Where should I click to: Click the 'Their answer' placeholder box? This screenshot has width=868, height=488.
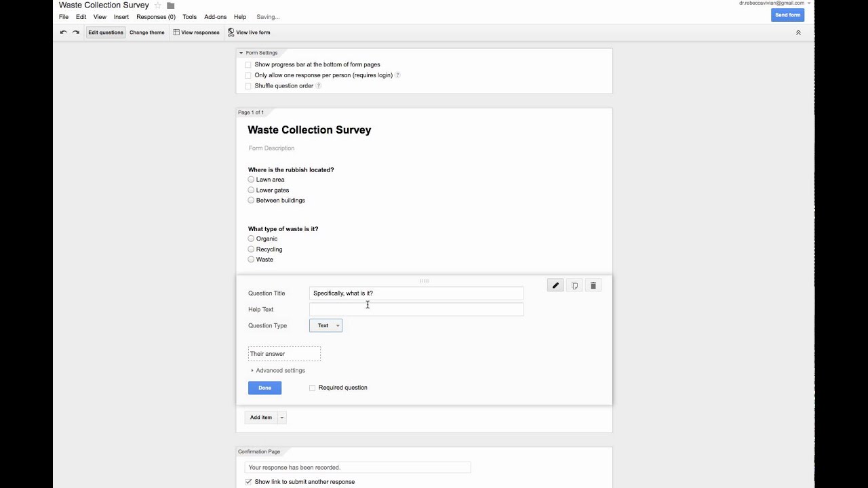(284, 354)
